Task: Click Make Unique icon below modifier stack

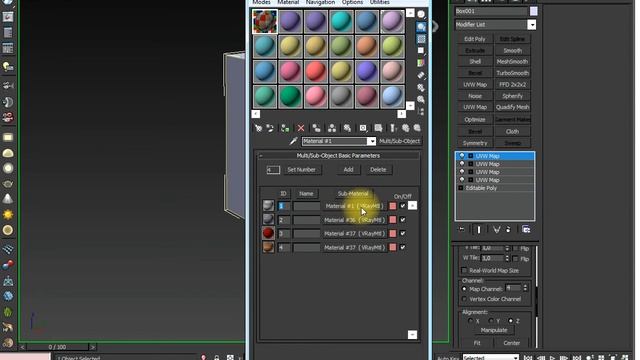Action: pos(496,229)
